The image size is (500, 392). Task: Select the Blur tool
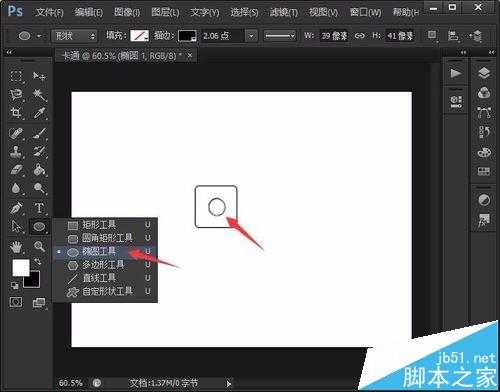coord(16,189)
